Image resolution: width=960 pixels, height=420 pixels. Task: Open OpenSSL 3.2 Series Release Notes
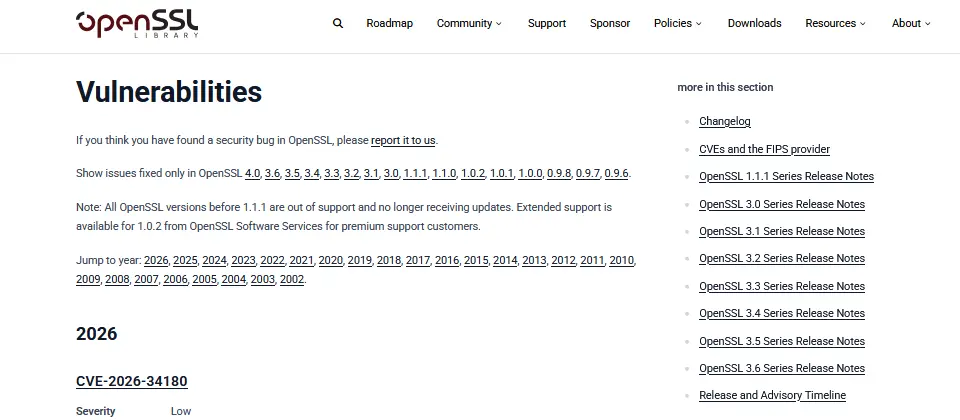click(x=782, y=258)
